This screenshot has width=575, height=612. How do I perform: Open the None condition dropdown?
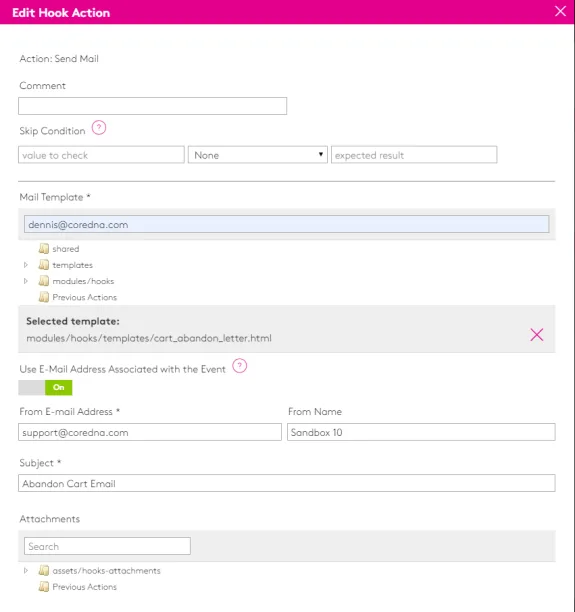258,155
